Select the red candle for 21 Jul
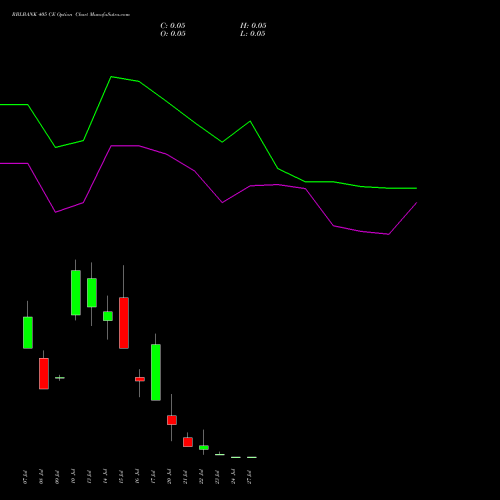 click(x=188, y=442)
